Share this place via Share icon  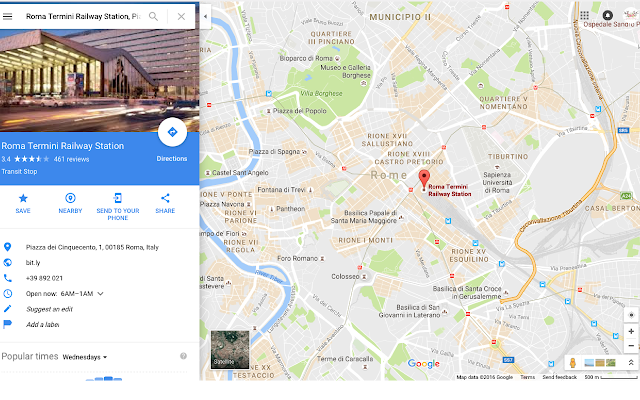(x=165, y=198)
